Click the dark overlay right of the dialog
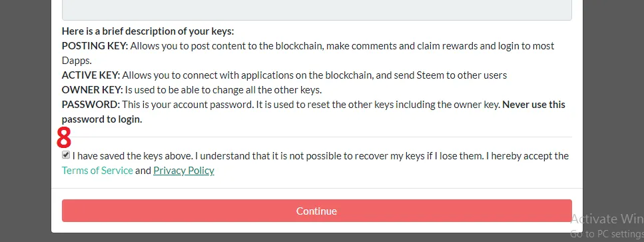The height and width of the screenshot is (242, 644). (613, 103)
